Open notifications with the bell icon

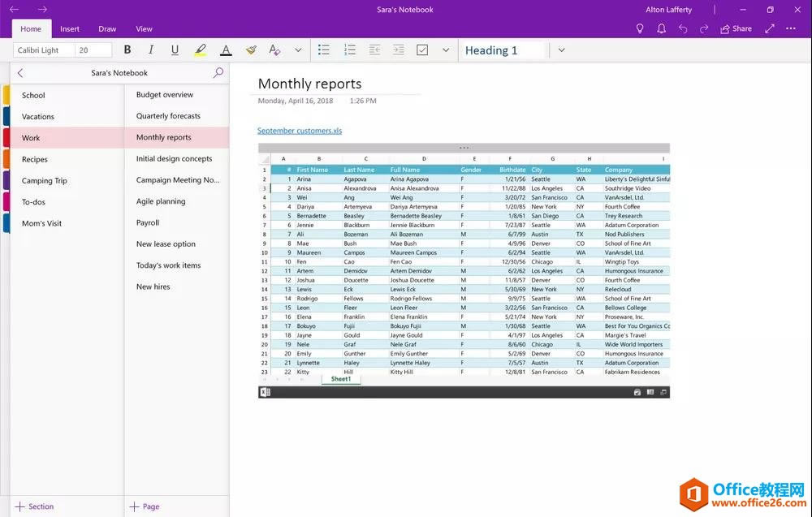(x=661, y=28)
